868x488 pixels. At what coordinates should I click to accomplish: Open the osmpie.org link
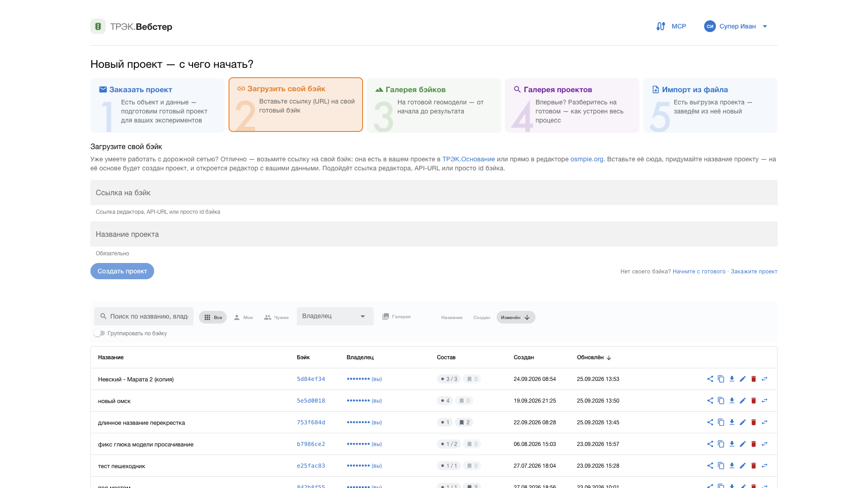[587, 159]
